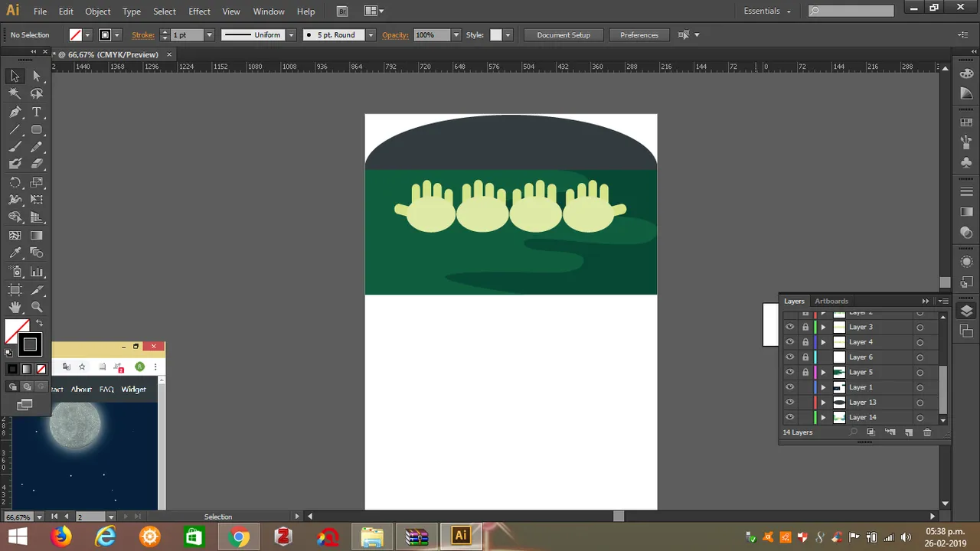Select the Selection tool (black arrow)
The image size is (980, 551).
point(15,76)
